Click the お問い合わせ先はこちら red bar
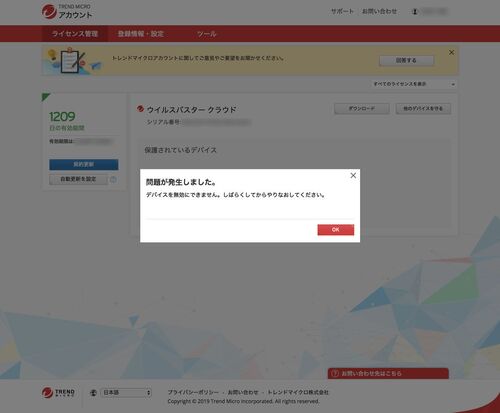 pyautogui.click(x=388, y=373)
